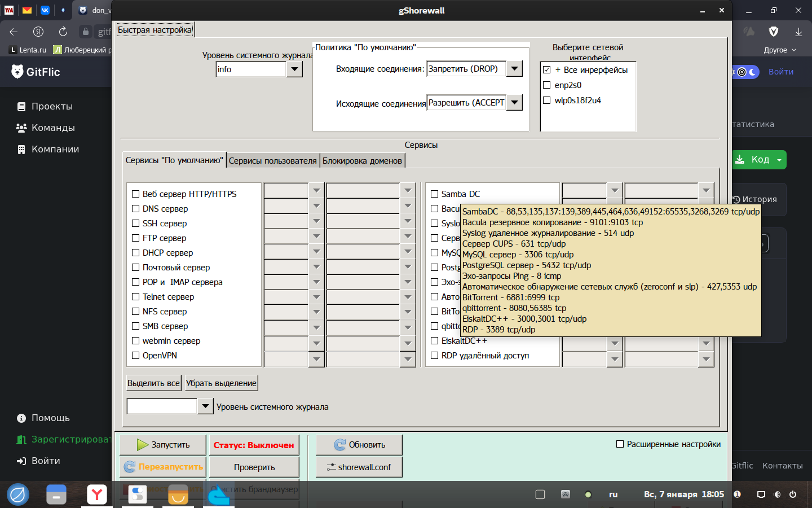Click the volume icon in the system tray
The width and height of the screenshot is (812, 508).
point(777,494)
